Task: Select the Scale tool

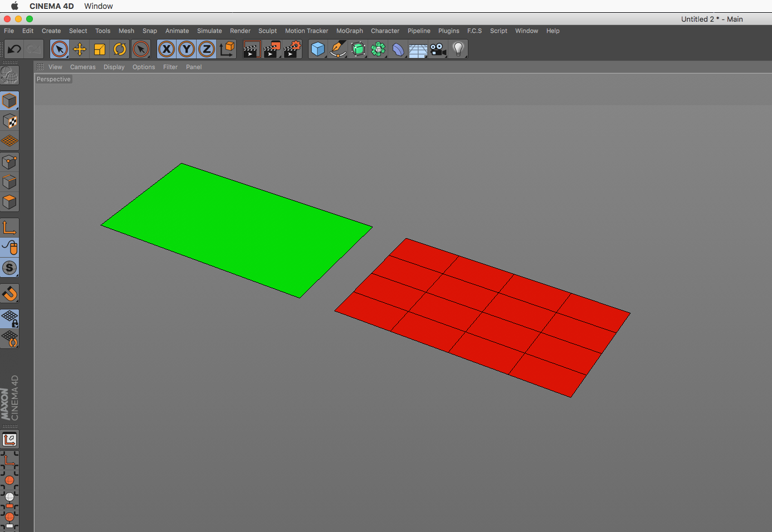Action: pos(100,49)
